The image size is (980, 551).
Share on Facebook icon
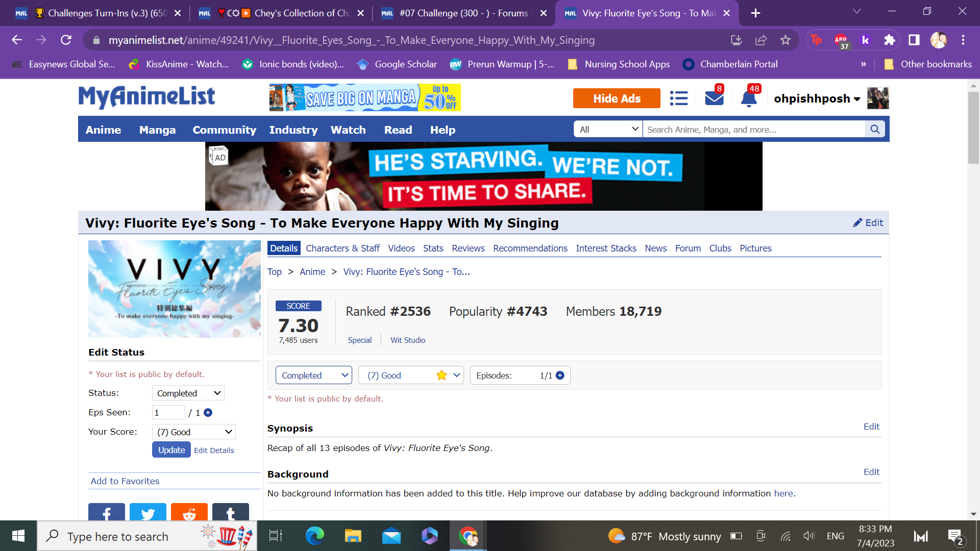[x=107, y=512]
